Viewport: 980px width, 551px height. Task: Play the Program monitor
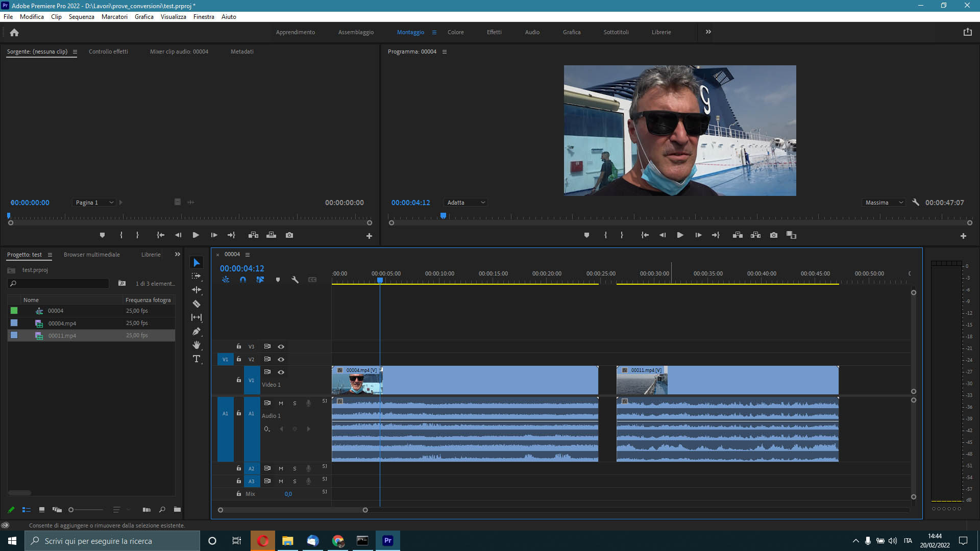click(x=680, y=235)
